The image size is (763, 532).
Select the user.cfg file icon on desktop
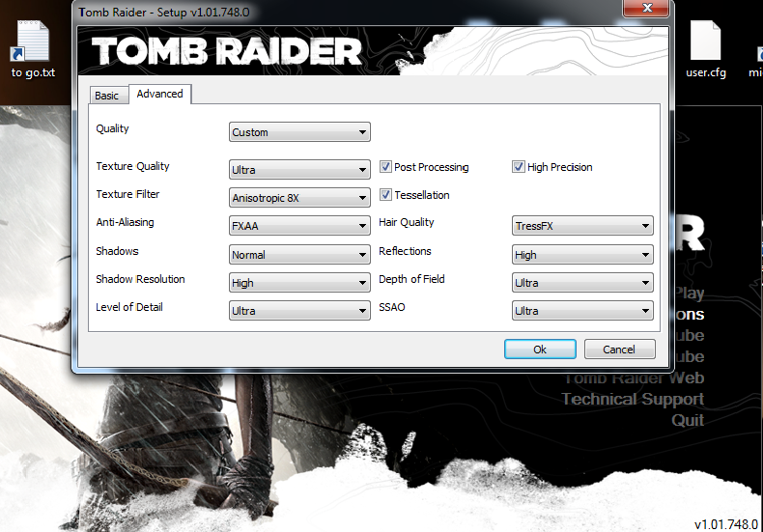(x=706, y=48)
